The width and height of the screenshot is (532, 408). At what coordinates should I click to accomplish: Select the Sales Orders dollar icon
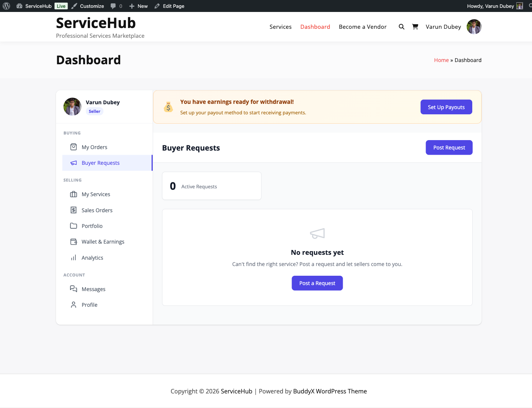coord(74,210)
